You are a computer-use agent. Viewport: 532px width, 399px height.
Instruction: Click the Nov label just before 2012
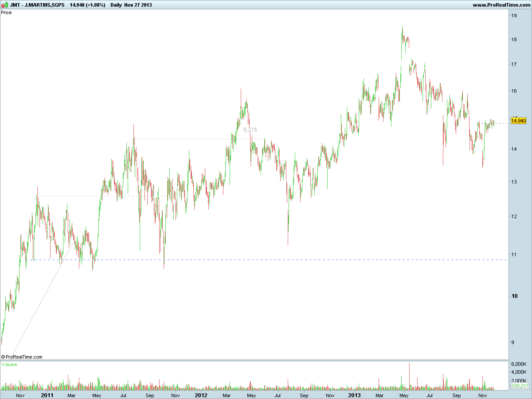click(x=175, y=395)
